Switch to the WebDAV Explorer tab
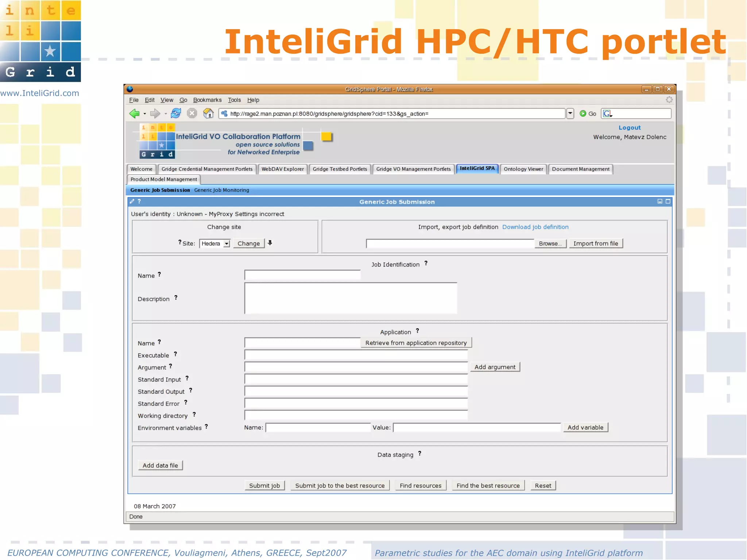Screen dimensions: 747x560 (x=283, y=169)
